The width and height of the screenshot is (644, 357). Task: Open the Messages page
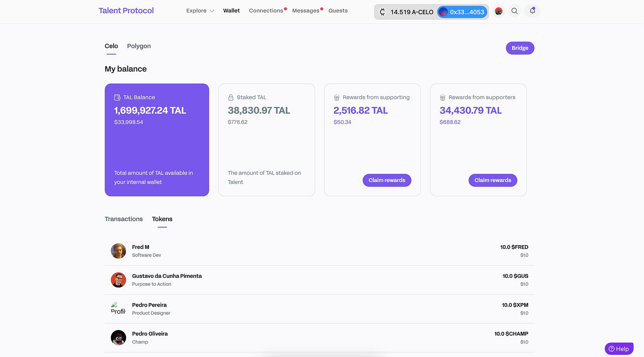click(x=306, y=11)
